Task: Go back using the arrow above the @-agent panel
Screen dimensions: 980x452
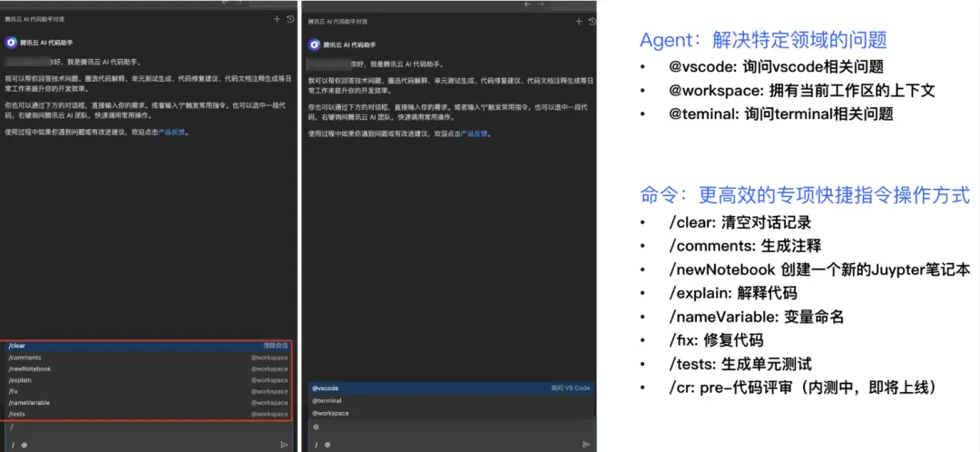Action: click(527, 4)
